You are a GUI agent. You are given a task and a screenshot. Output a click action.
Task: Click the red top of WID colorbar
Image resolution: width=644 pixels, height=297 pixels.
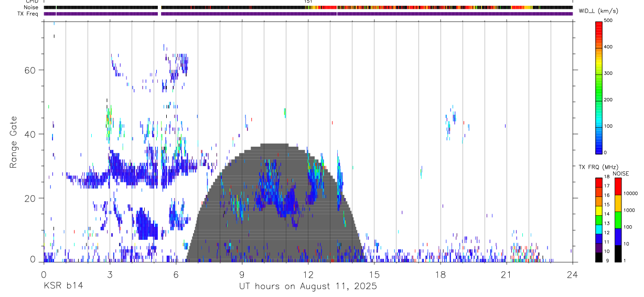coord(599,29)
